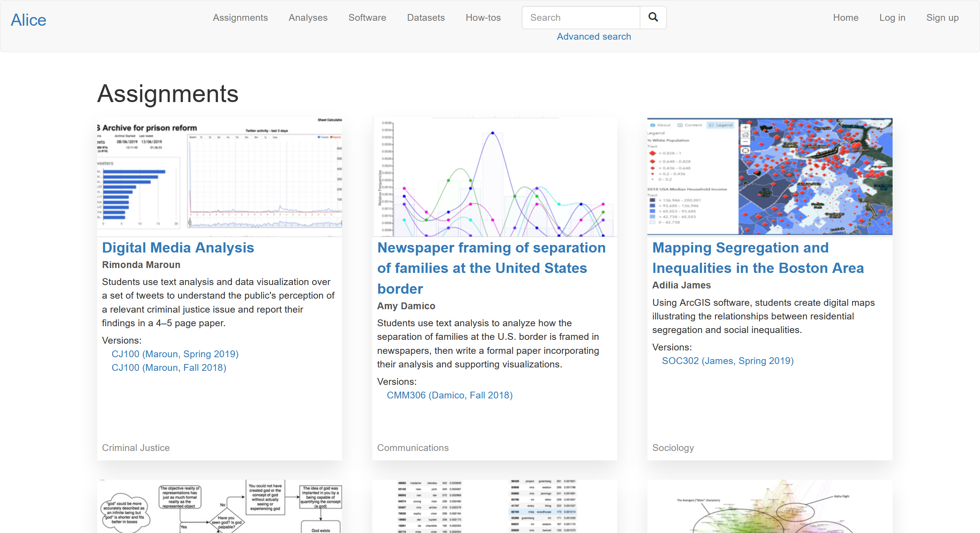This screenshot has height=533, width=980.
Task: Click Log in in the header
Action: 892,17
